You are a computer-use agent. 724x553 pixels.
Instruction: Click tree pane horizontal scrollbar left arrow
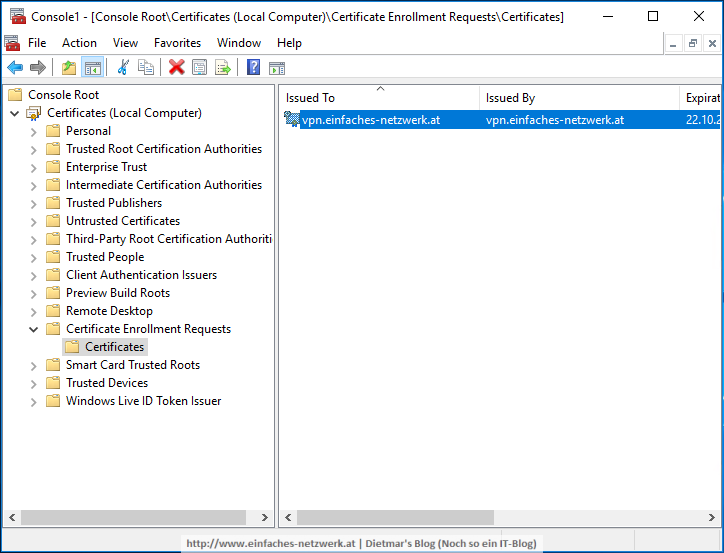click(12, 517)
